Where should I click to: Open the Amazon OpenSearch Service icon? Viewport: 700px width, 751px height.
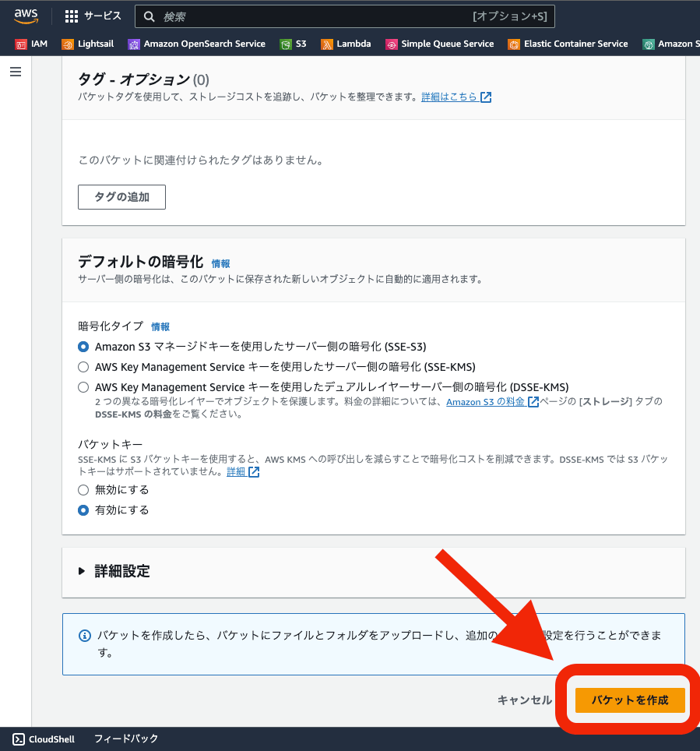(134, 44)
